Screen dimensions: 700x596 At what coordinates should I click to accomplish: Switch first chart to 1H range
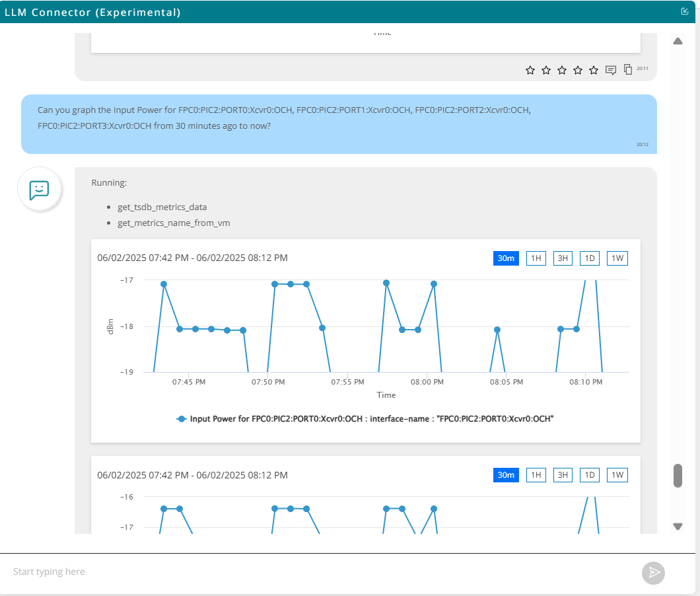pos(536,258)
